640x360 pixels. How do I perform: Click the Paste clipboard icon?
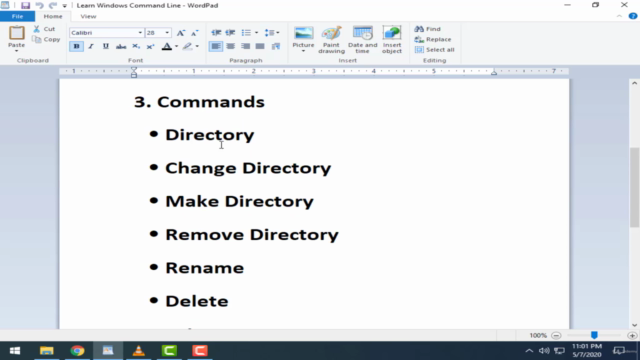tap(17, 33)
